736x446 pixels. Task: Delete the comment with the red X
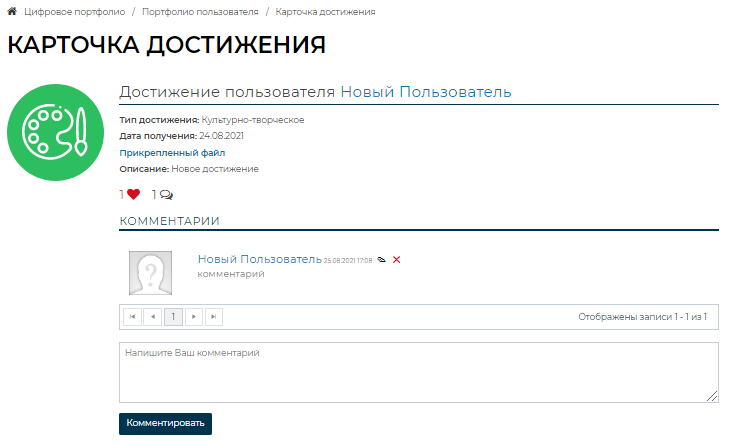(397, 260)
